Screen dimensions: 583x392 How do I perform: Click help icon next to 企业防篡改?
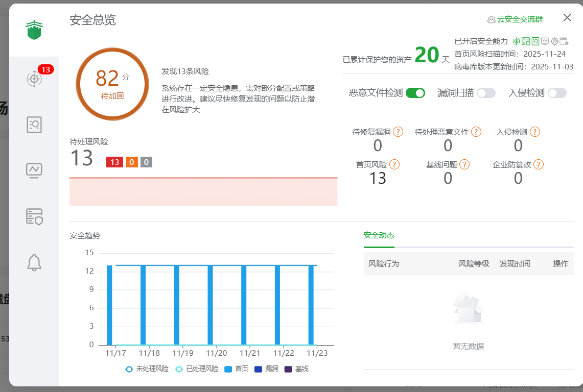(x=538, y=164)
